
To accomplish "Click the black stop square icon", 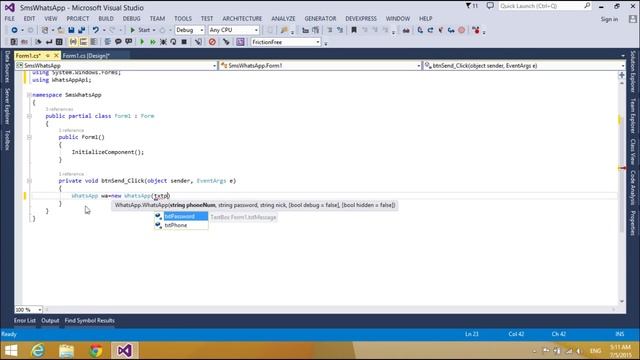I will (184, 42).
